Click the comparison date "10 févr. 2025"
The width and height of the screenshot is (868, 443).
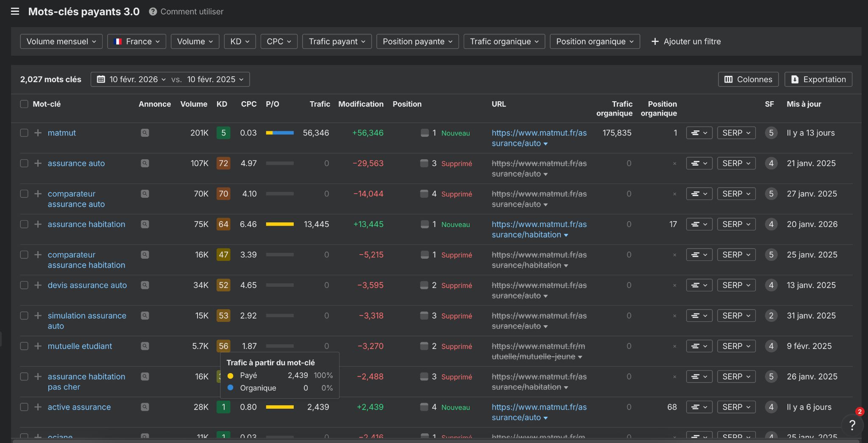pos(211,79)
